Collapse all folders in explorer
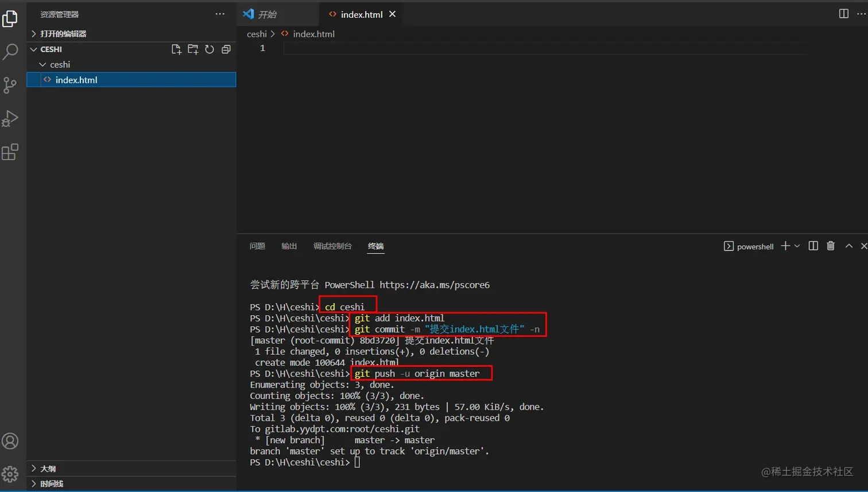 226,49
